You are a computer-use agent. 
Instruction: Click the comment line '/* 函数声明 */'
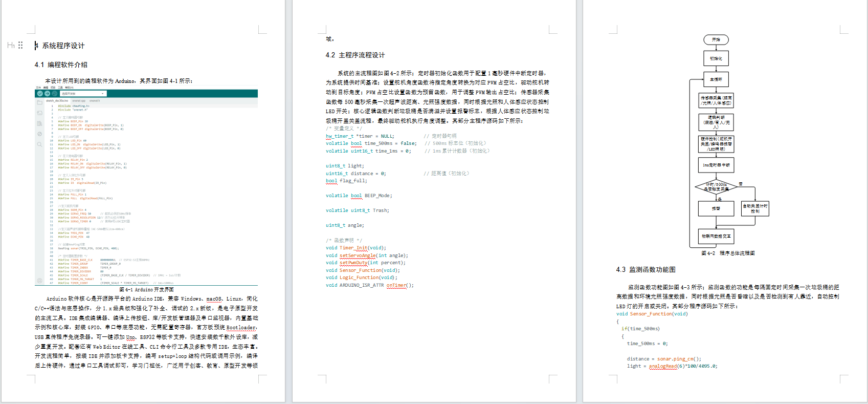(344, 240)
